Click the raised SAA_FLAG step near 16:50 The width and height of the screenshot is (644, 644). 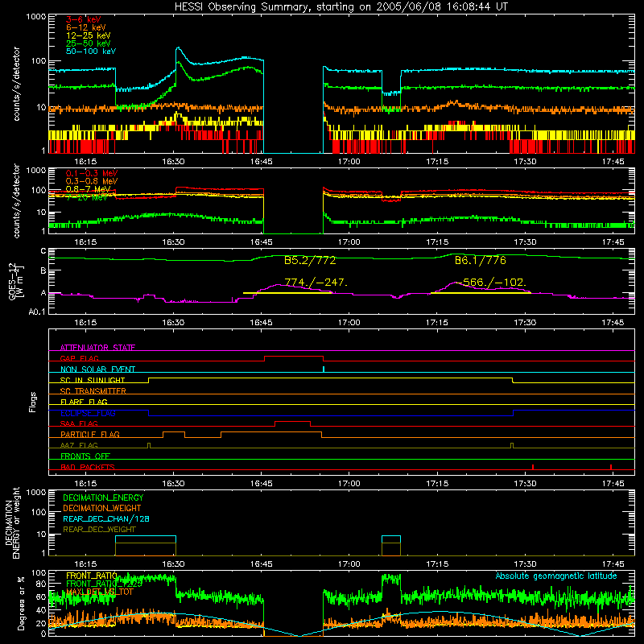pyautogui.click(x=292, y=421)
